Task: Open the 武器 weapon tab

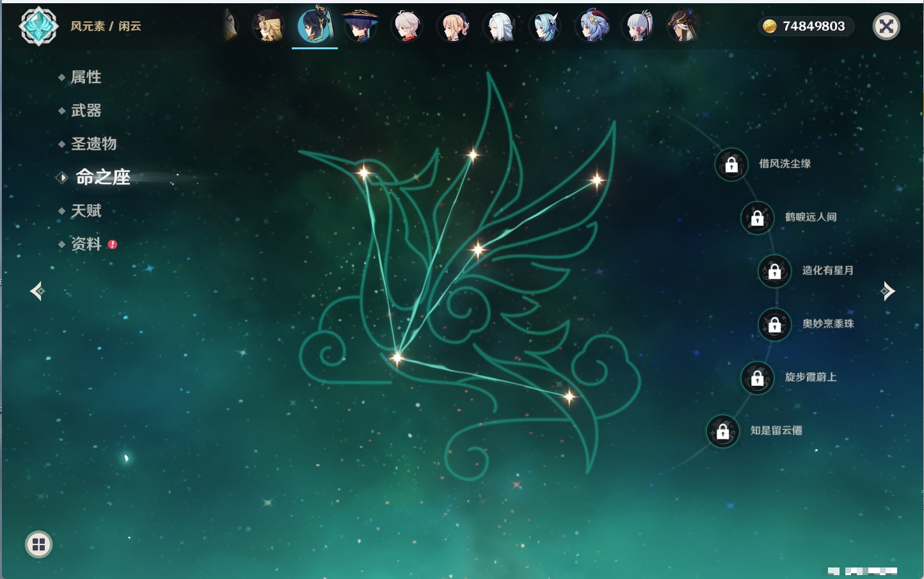Action: [86, 111]
